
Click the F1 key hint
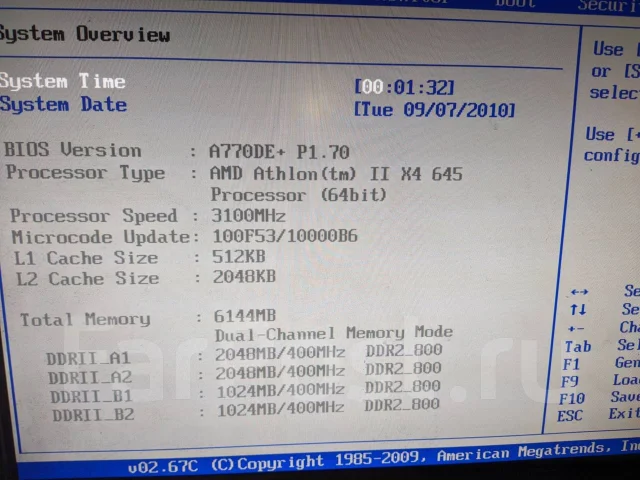pyautogui.click(x=571, y=364)
